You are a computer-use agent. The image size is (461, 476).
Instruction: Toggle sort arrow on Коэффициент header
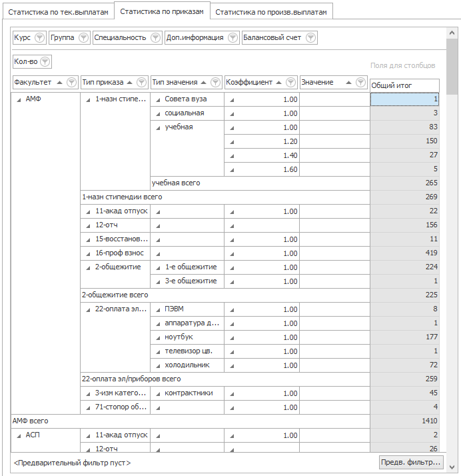[278, 83]
